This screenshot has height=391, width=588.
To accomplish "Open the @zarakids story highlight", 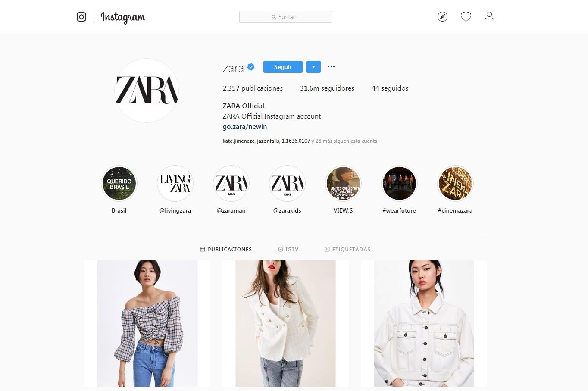I will (287, 184).
